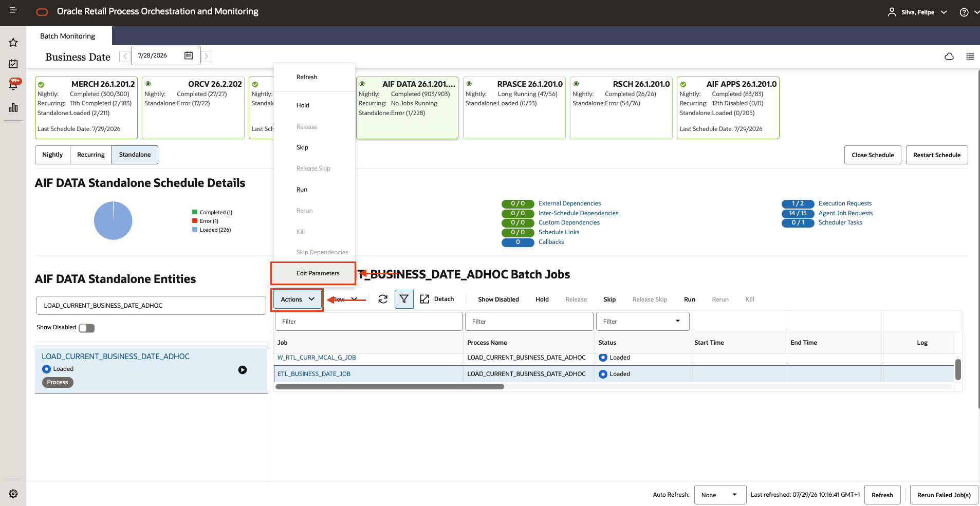Click the MERCH 26.1.201.2 status check icon
Screen dimensions: 980x506
point(41,84)
